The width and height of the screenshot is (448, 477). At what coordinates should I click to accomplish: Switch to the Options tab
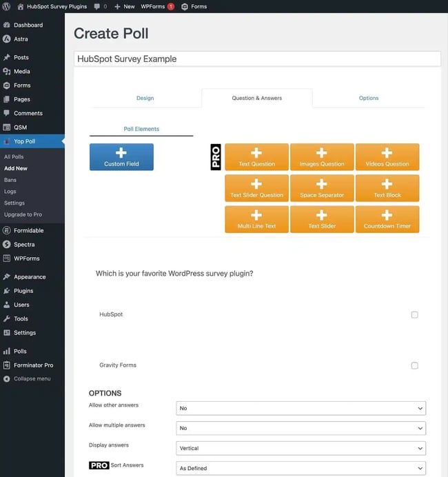(369, 98)
